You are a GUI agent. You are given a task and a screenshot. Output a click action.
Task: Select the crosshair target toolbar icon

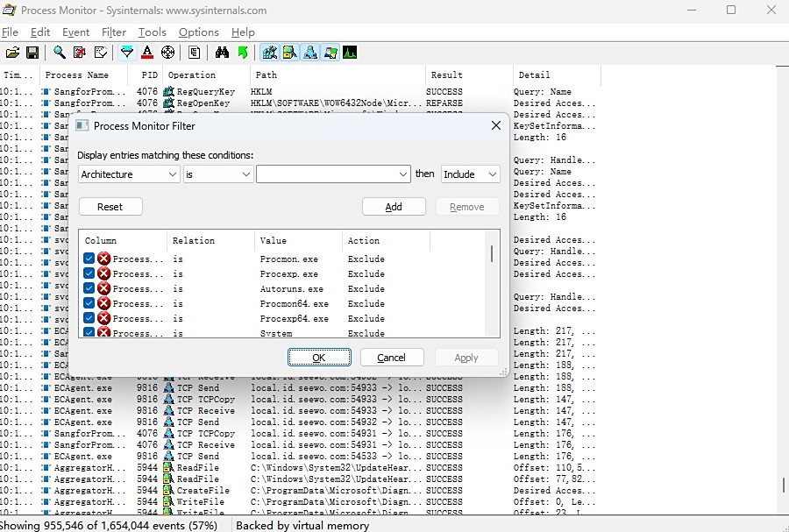click(167, 53)
